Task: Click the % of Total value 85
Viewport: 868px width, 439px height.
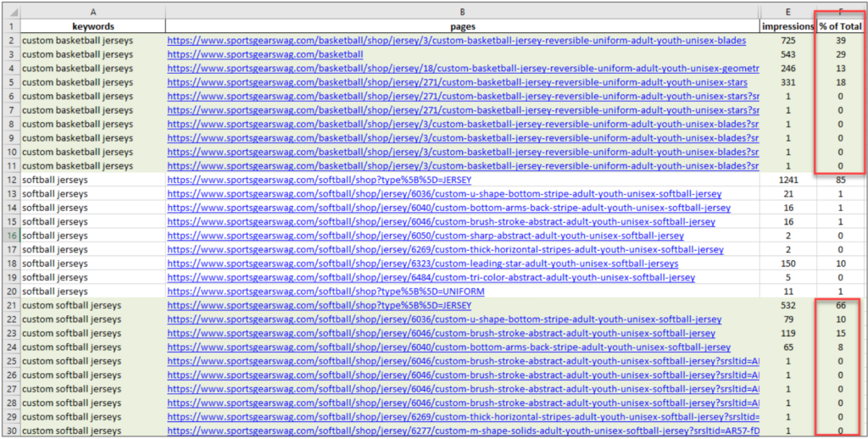Action: point(840,180)
